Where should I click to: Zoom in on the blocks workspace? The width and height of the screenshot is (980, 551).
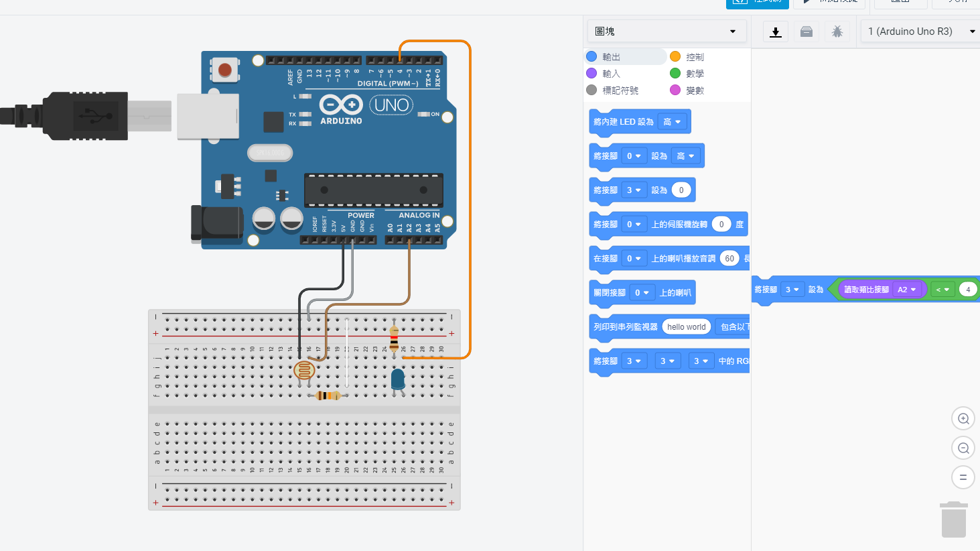963,419
